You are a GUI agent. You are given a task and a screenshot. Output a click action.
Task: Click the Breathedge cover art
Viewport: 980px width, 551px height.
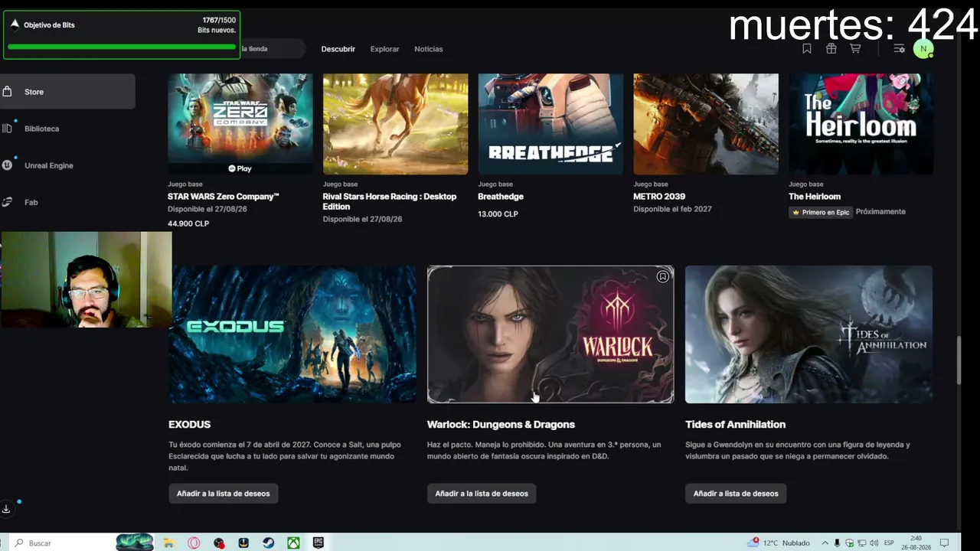(x=550, y=124)
